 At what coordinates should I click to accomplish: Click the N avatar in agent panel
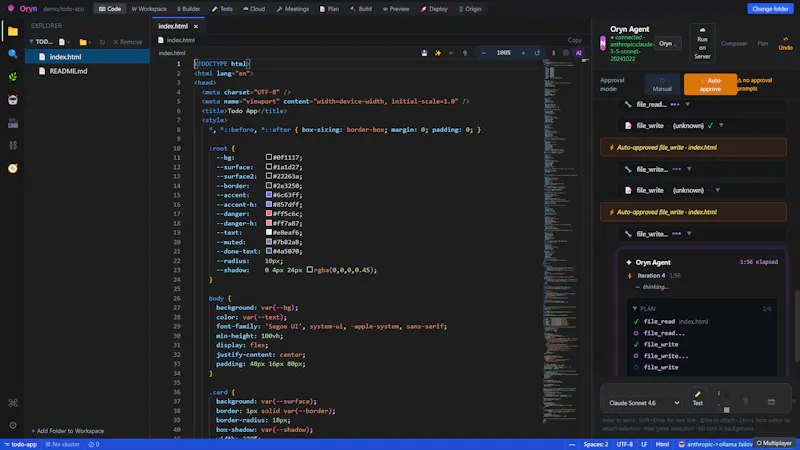(x=603, y=44)
